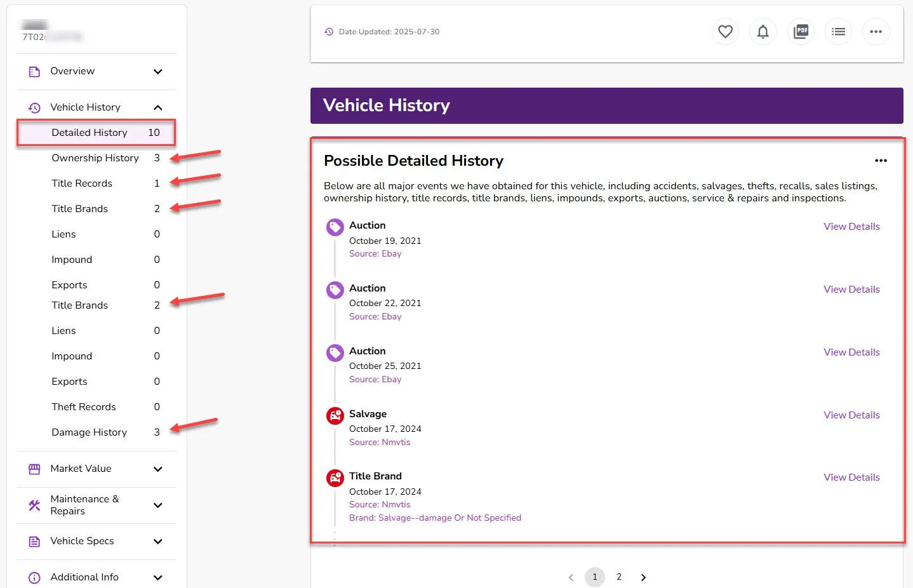
Task: Click the Vehicle History purple heading
Action: tap(387, 105)
